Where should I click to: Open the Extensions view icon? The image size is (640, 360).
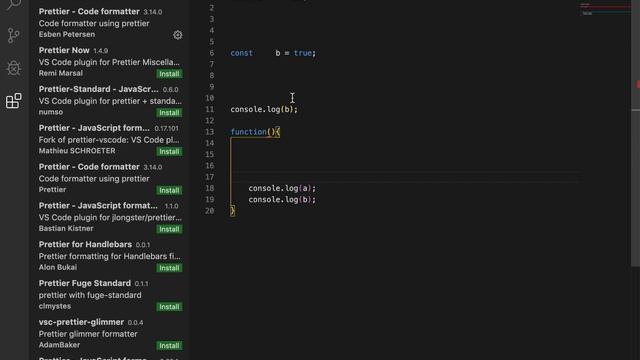point(13,101)
